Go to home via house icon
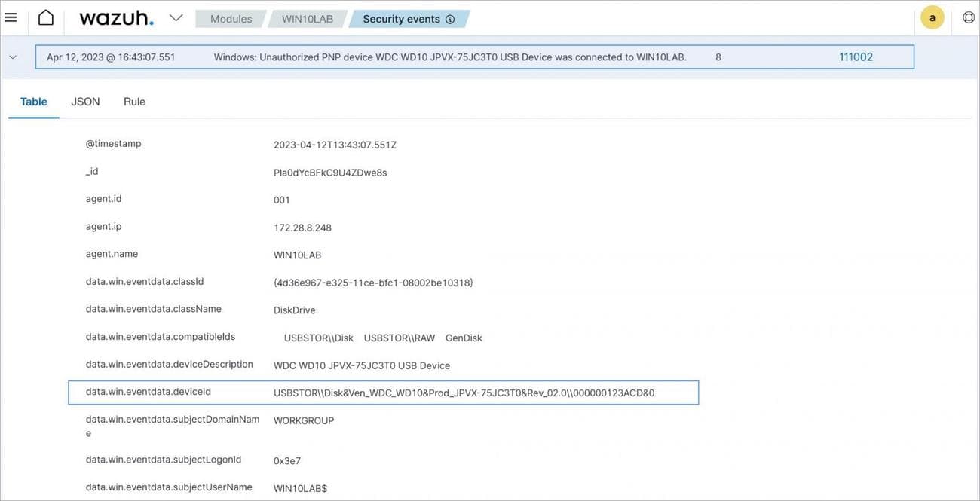Viewport: 980px width, 501px height. coord(46,17)
